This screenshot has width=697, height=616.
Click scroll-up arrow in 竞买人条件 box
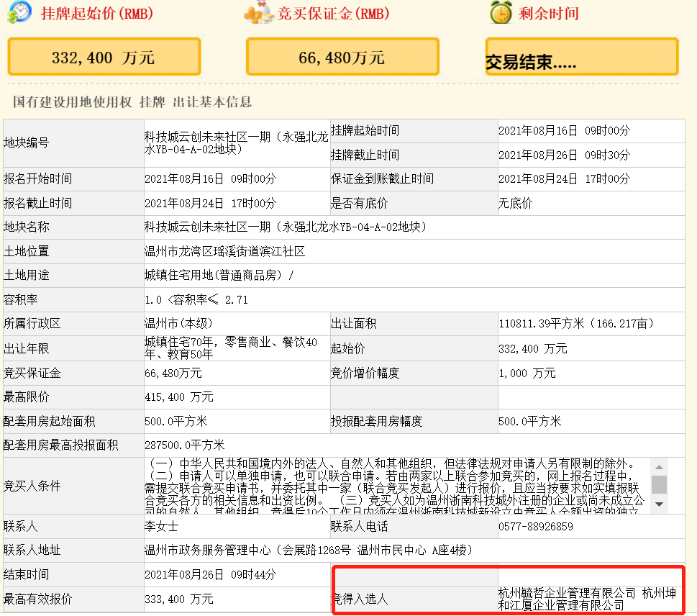[x=659, y=467]
